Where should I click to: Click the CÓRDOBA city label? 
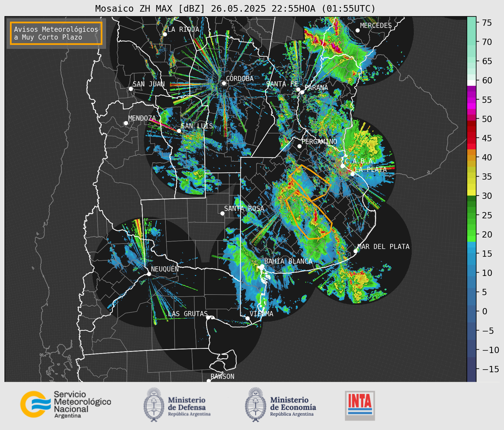(x=240, y=79)
